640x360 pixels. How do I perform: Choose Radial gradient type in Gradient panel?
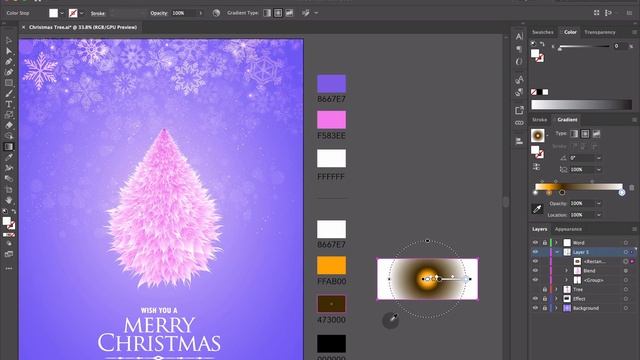point(585,134)
